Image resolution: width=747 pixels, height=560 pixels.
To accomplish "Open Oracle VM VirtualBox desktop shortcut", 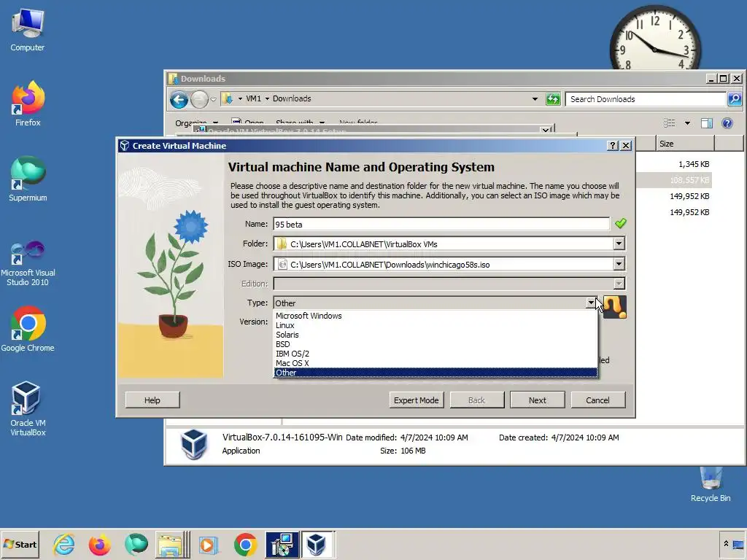I will tap(28, 409).
